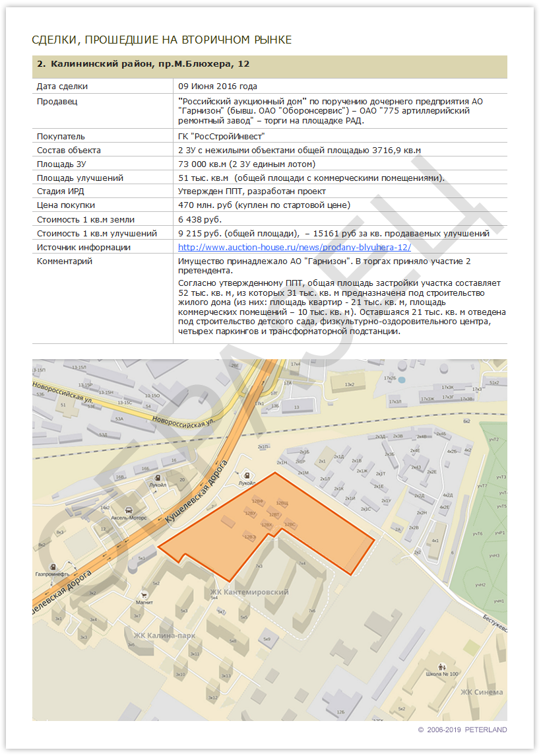Click the 'Площадь ЗУ' row label
This screenshot has height=756, width=541.
(x=61, y=164)
